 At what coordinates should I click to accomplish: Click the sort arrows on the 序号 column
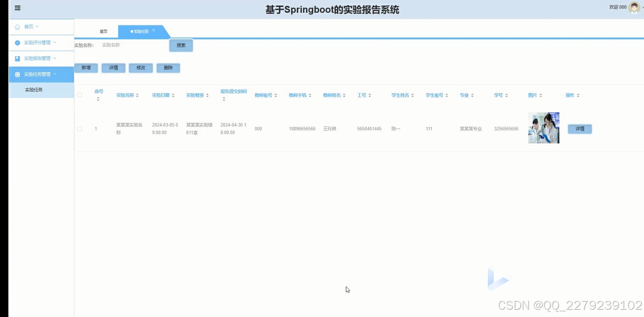pos(99,98)
